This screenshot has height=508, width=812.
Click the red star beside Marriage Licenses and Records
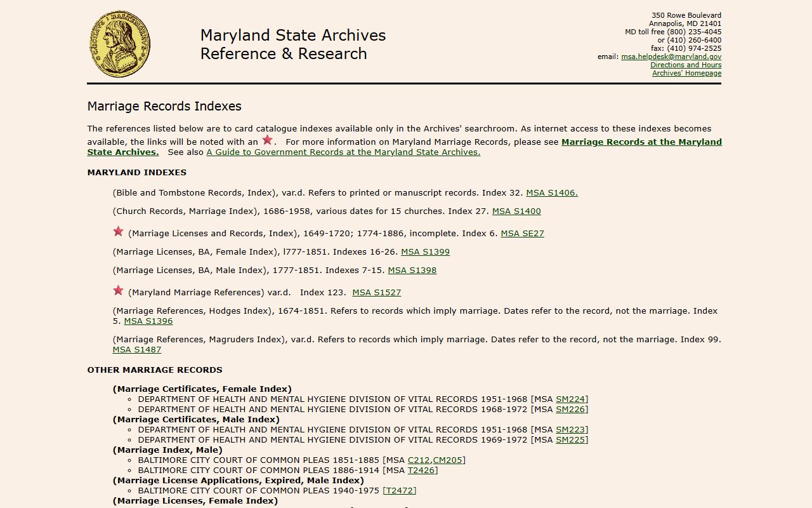tap(118, 232)
